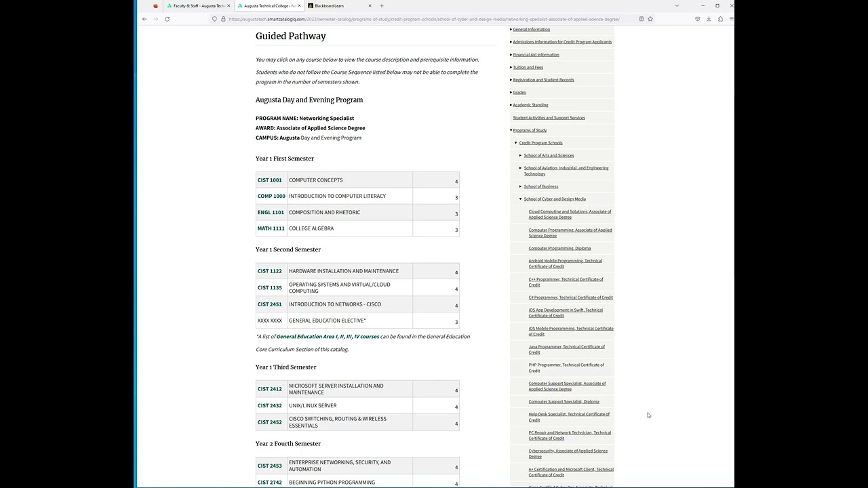The height and width of the screenshot is (488, 868).
Task: Save page to Pocket icon
Action: click(697, 19)
